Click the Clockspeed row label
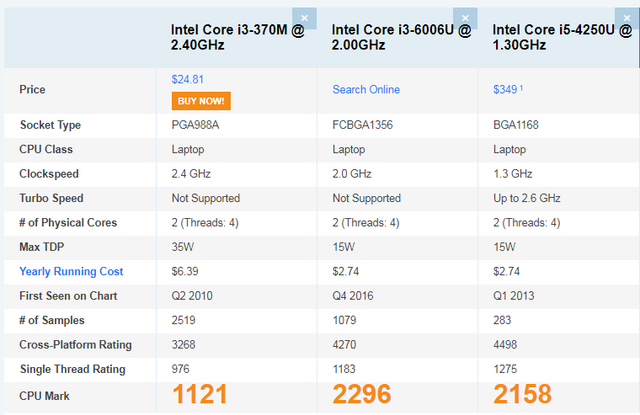This screenshot has width=640, height=415. pos(49,174)
